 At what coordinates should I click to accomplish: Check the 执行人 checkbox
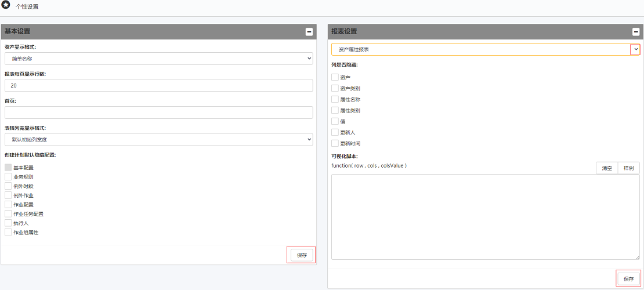pos(8,223)
